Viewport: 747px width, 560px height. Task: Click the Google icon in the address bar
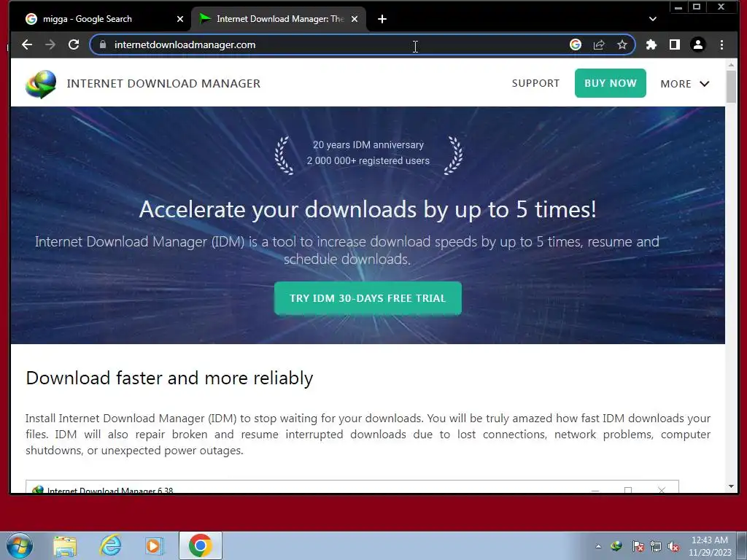tap(576, 44)
